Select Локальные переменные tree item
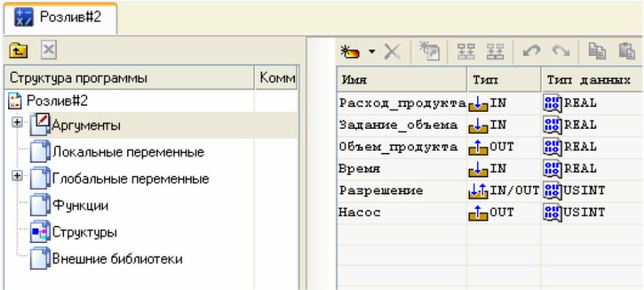Screen dimensions: 644x290 (x=128, y=152)
